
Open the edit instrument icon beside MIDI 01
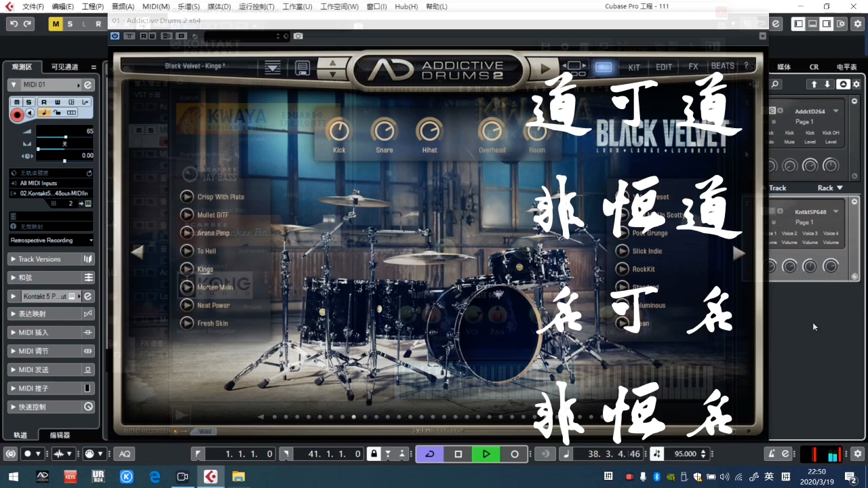click(87, 85)
